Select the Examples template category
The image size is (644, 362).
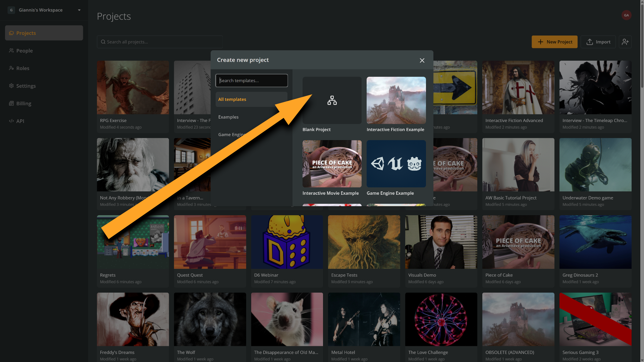point(228,117)
